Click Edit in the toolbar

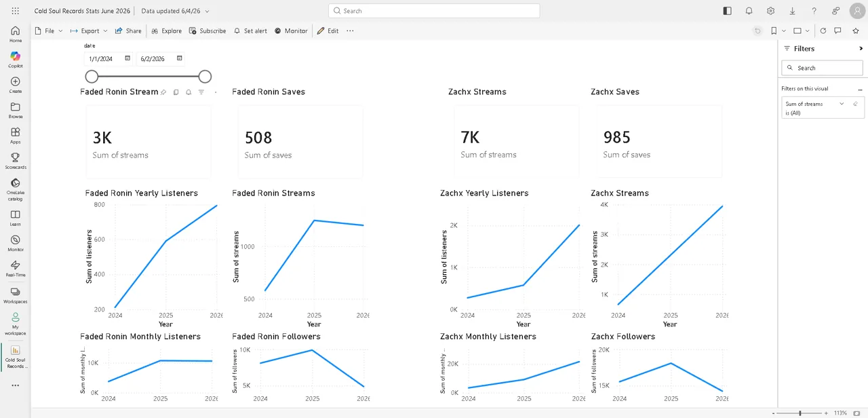328,31
